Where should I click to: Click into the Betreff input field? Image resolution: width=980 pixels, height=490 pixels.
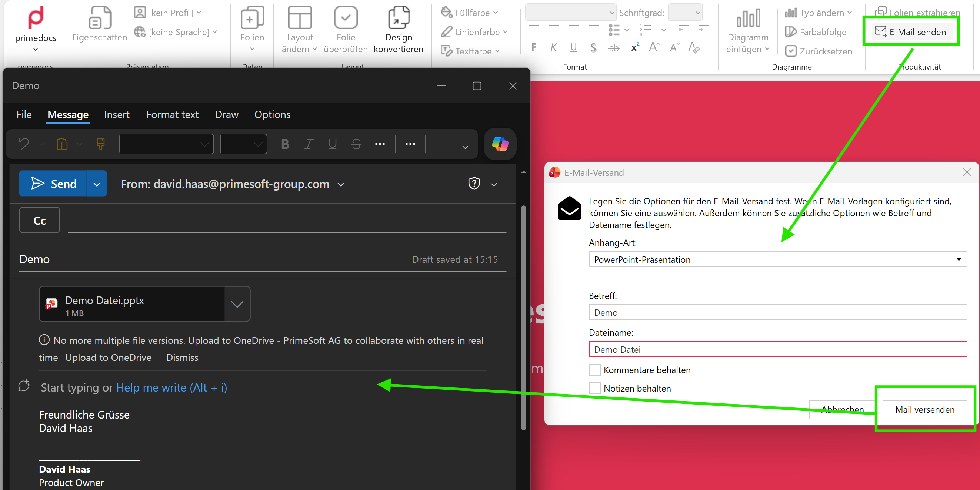778,312
